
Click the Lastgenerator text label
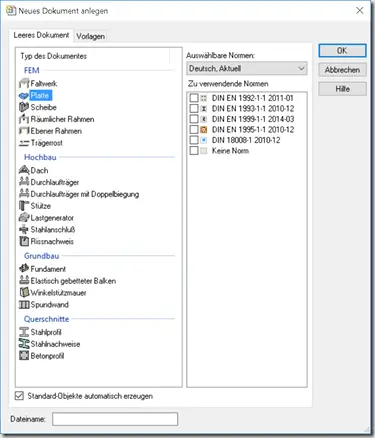[52, 218]
